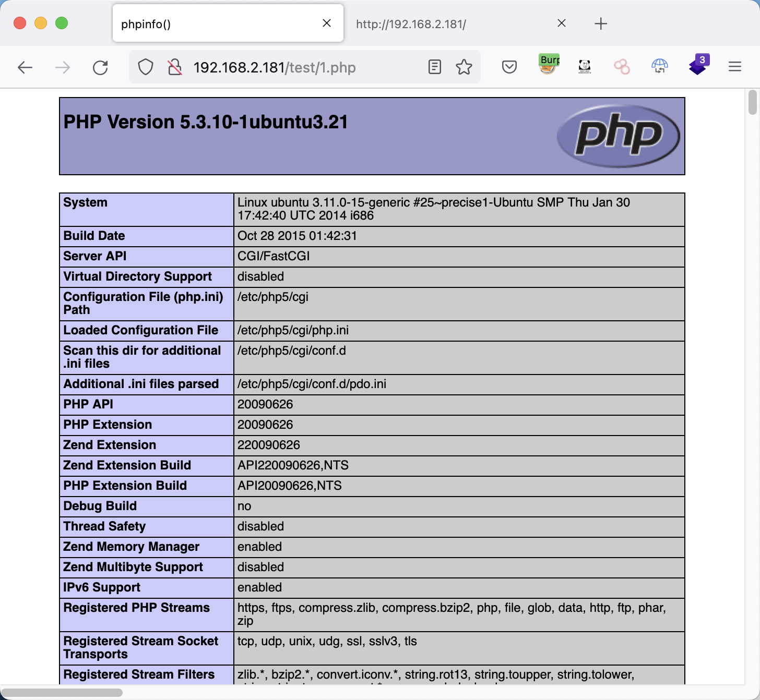The image size is (760, 700).
Task: Click the blue umbrella globe extension icon
Action: click(x=659, y=66)
